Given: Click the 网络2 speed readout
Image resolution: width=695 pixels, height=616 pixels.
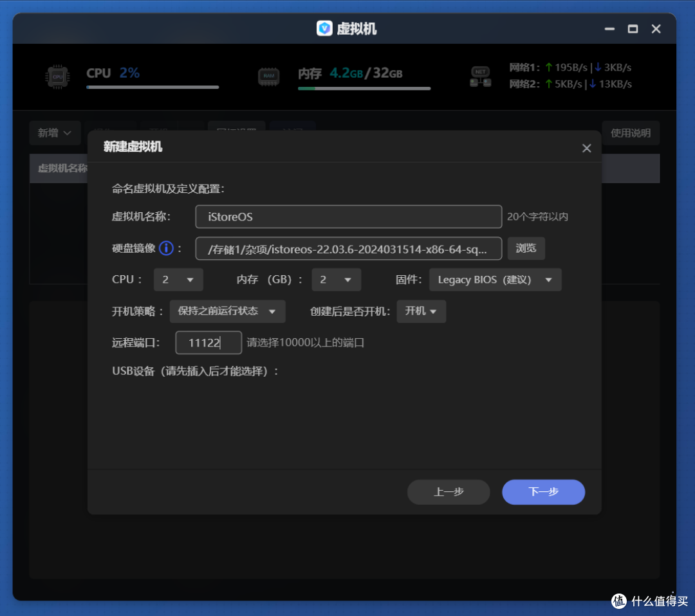Looking at the screenshot, I should pyautogui.click(x=570, y=84).
